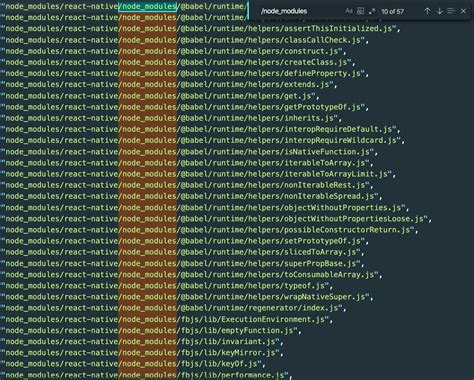Click the createClass.js line
The width and height of the screenshot is (474, 380).
[178, 62]
